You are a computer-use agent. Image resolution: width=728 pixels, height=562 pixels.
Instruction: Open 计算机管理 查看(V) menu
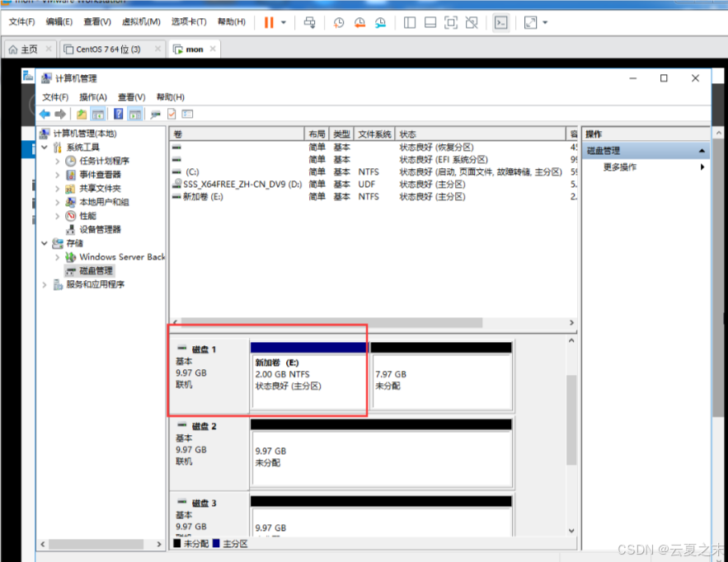tap(131, 97)
